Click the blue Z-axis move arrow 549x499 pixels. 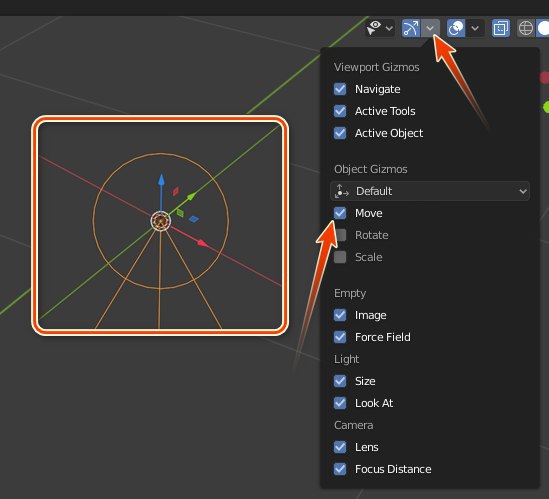(x=161, y=179)
